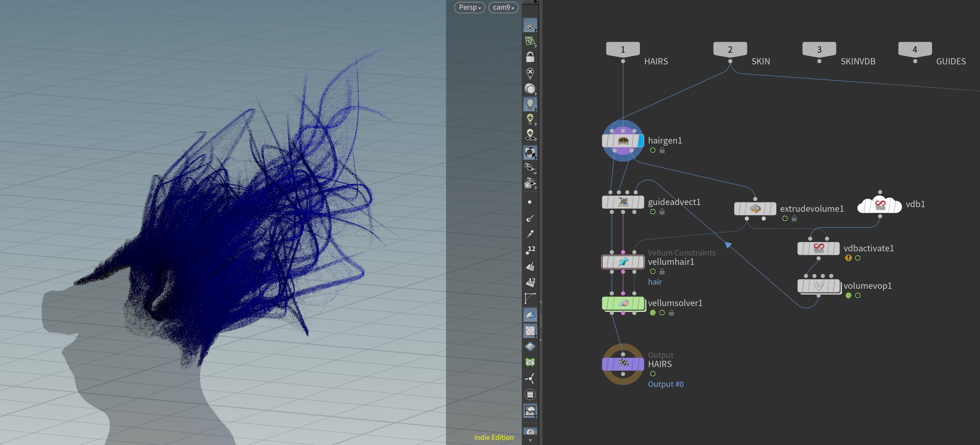
Task: Select the headlight only lighting icon
Action: click(x=530, y=88)
